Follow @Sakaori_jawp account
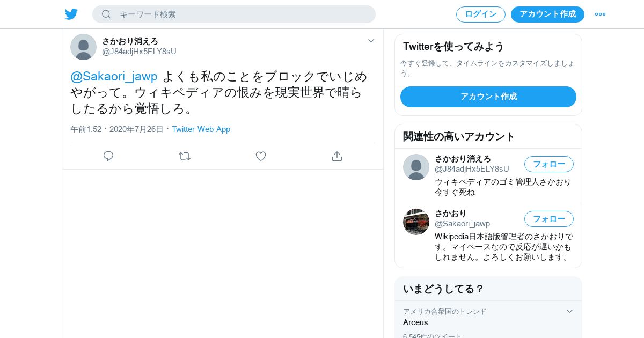644x338 pixels. [x=549, y=219]
